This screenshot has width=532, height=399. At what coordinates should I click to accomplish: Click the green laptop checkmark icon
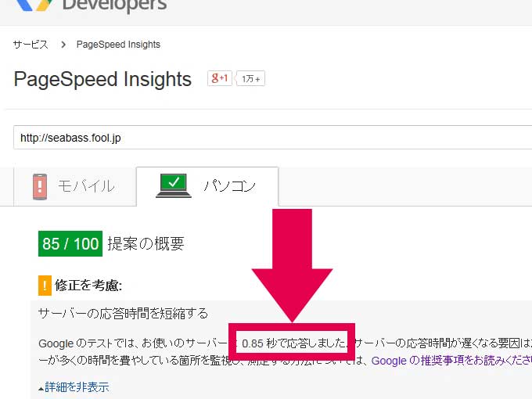coord(174,185)
